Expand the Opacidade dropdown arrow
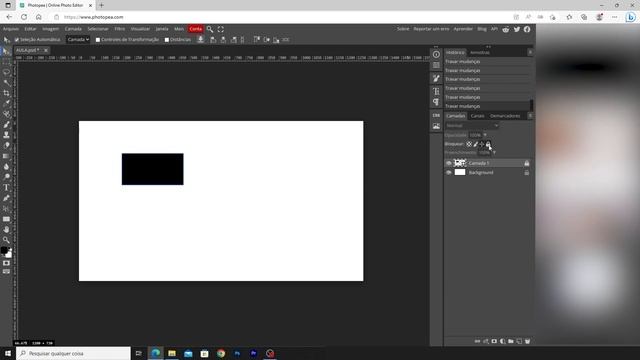The width and height of the screenshot is (640, 360). coord(485,135)
